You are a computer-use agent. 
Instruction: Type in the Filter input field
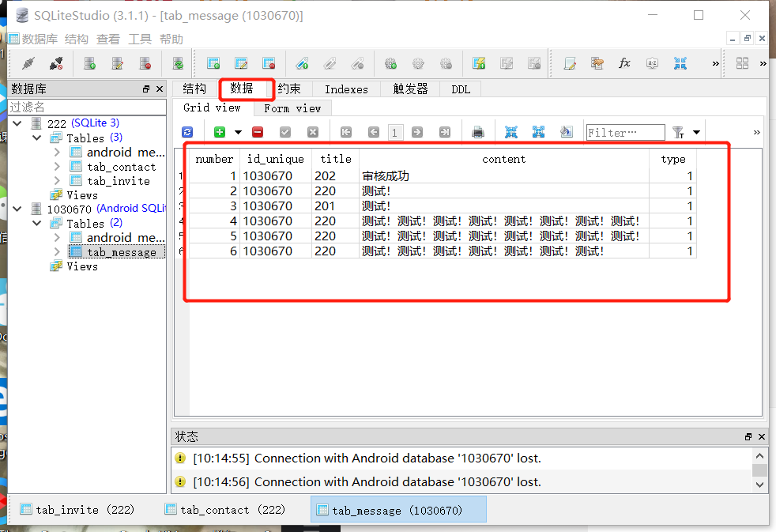click(625, 131)
